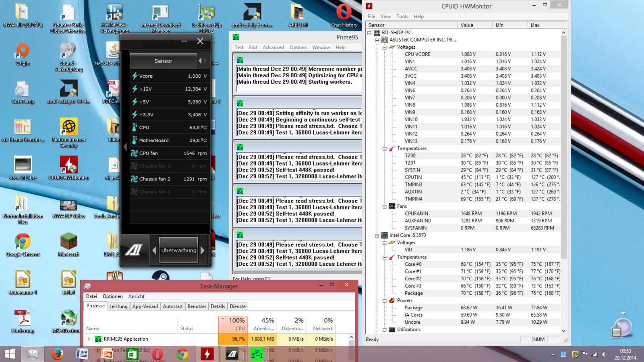
Task: Sort processes by the CPU column
Action: tap(232, 324)
